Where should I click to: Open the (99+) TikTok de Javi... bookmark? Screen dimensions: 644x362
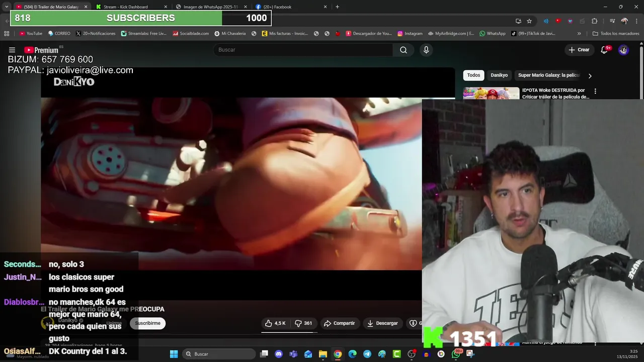coord(533,34)
